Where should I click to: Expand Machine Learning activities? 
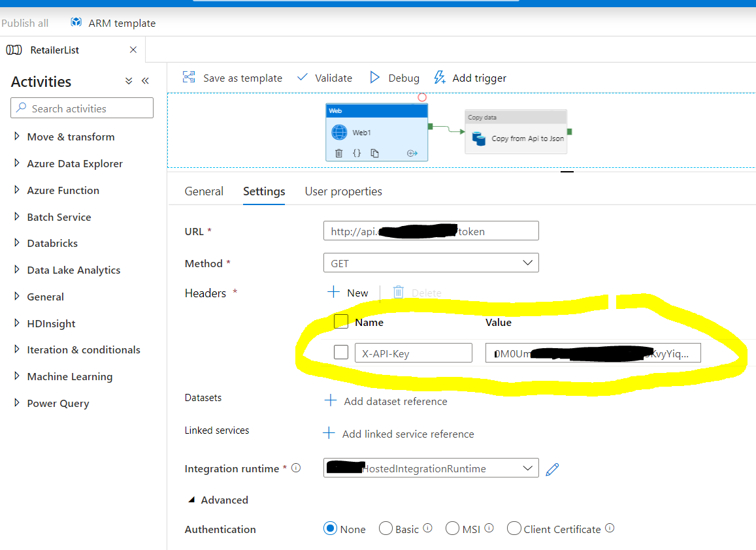(x=17, y=376)
